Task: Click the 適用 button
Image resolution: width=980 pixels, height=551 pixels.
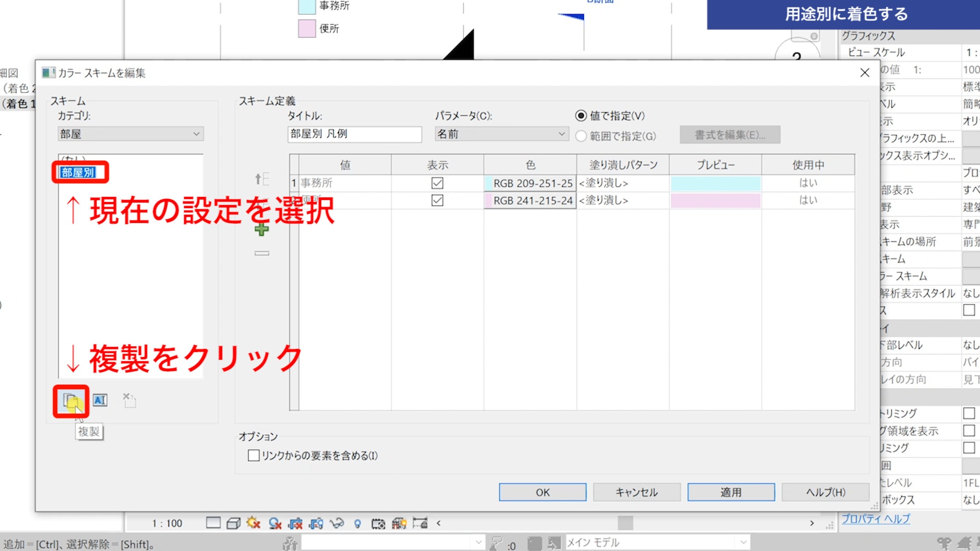Action: point(730,492)
